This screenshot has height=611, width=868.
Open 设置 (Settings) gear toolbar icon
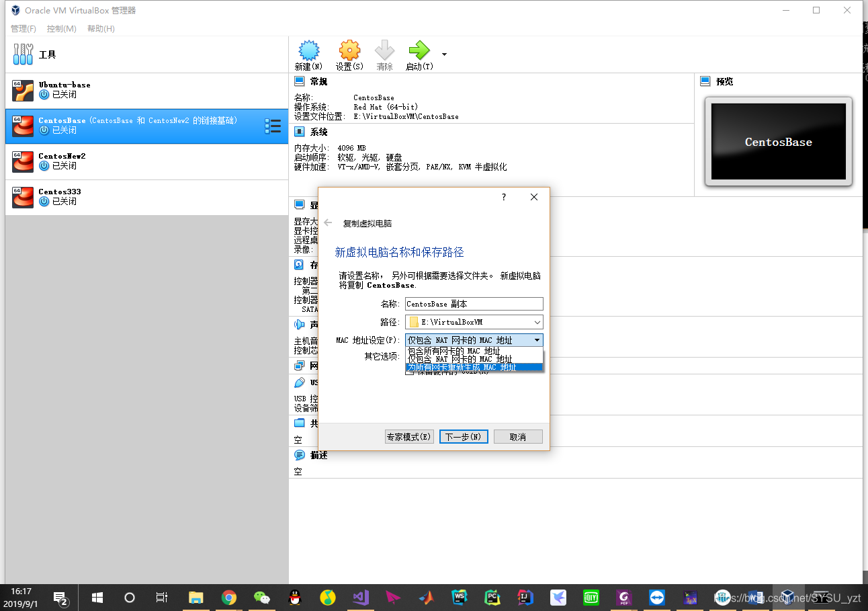pyautogui.click(x=349, y=50)
